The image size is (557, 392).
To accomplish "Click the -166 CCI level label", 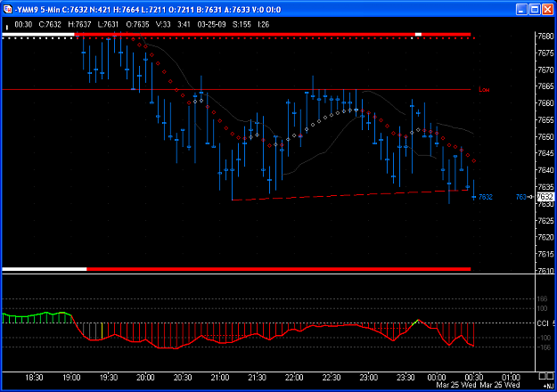I will [544, 347].
